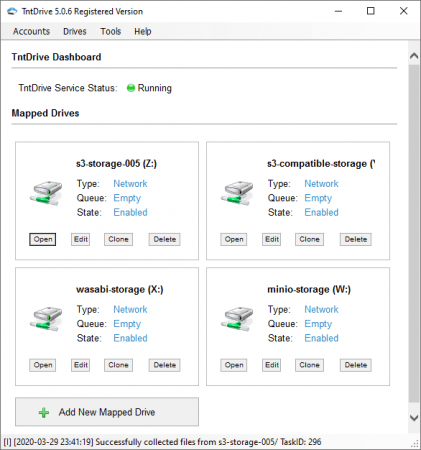This screenshot has height=450, width=421.
Task: Click the TntDrive app icon in title bar
Action: [12, 11]
